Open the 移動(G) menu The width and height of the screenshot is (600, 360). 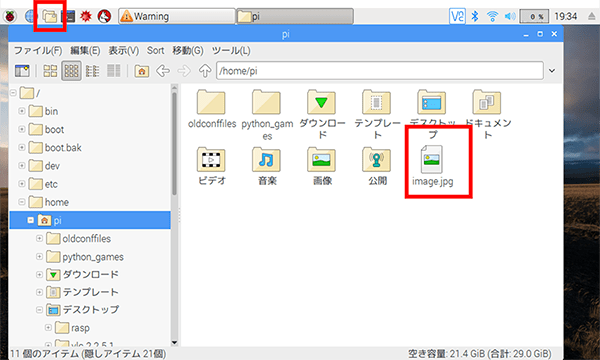coord(188,50)
